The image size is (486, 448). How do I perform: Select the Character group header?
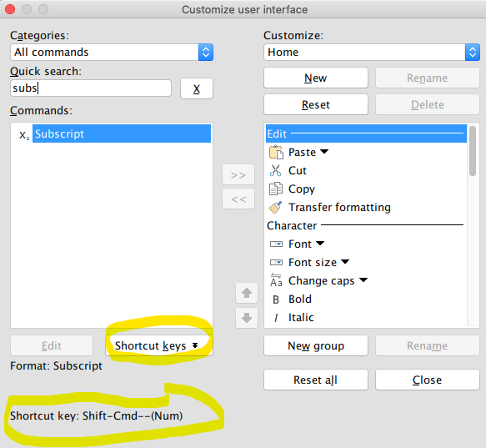366,225
